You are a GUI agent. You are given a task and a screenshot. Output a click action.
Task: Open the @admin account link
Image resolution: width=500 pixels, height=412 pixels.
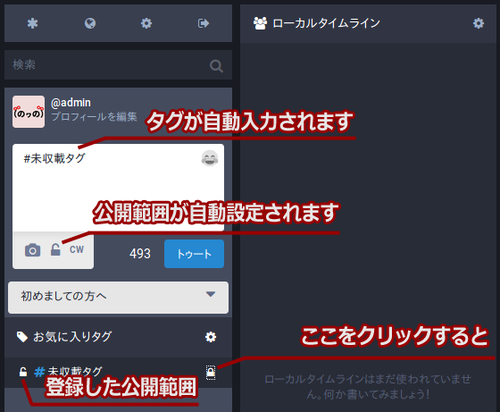[71, 103]
